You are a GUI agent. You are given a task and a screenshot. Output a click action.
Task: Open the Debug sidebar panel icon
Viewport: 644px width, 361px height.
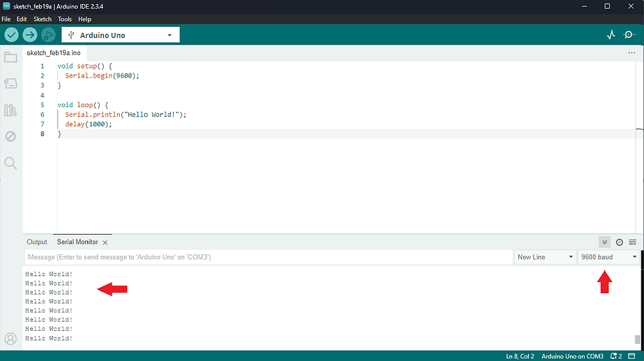[11, 136]
